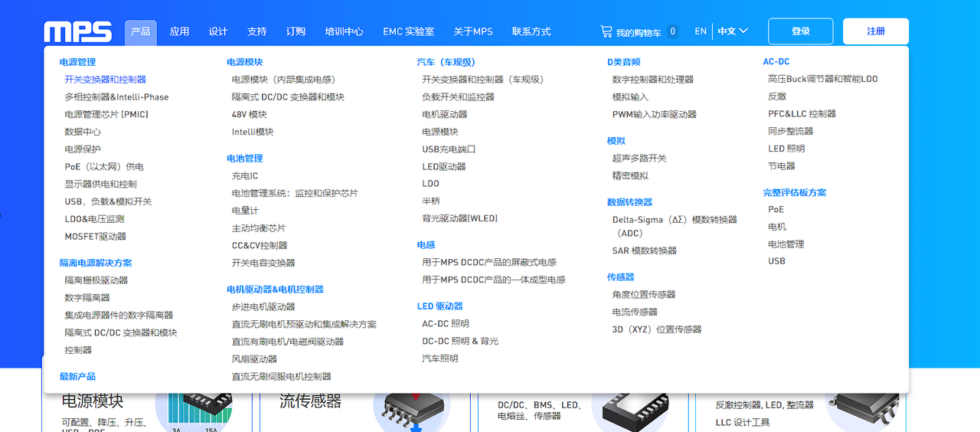Click 完整评估板方案 heading
Screen dimensions: 980x432
[x=795, y=193]
